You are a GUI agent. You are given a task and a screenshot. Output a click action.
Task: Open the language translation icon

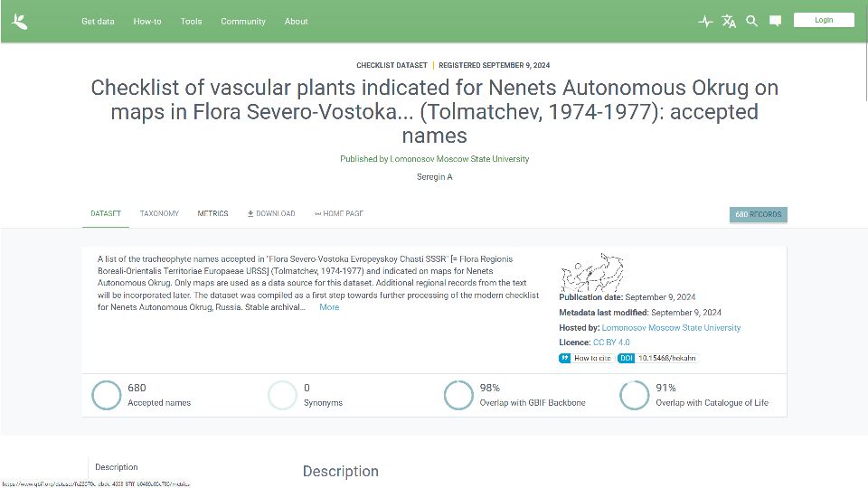click(729, 21)
